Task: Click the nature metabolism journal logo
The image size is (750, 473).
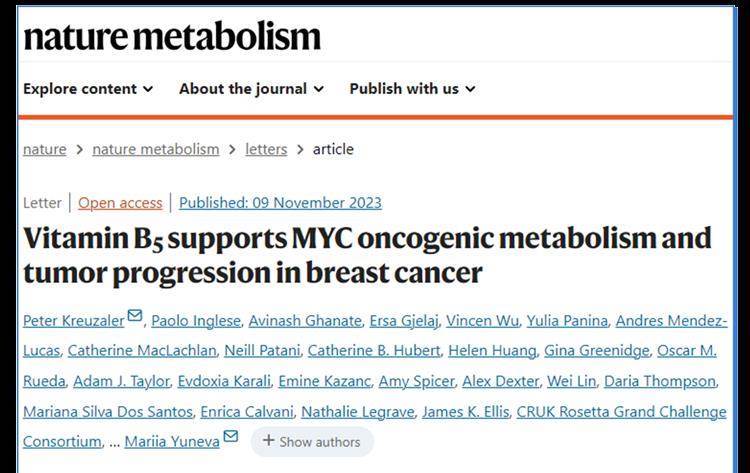Action: click(172, 36)
